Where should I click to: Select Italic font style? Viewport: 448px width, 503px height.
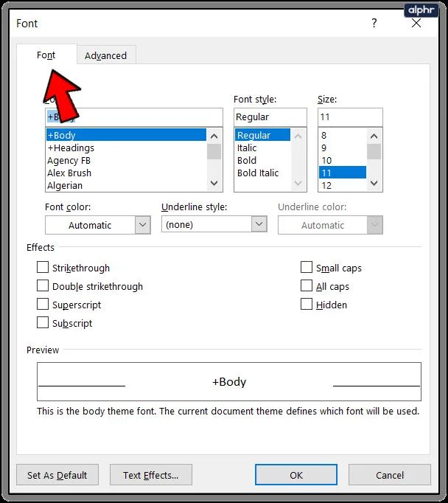tap(262, 148)
